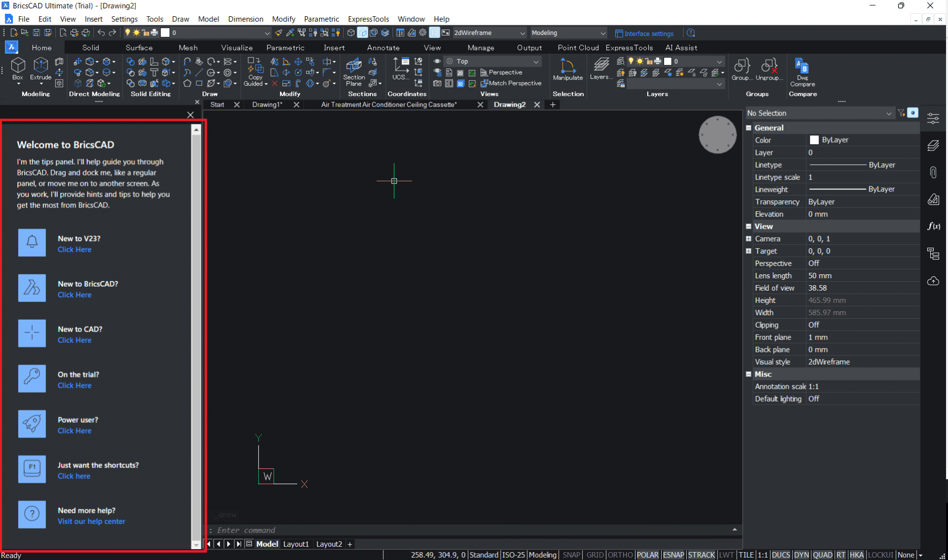Launch Dwg Compare
The image size is (948, 560).
(802, 72)
